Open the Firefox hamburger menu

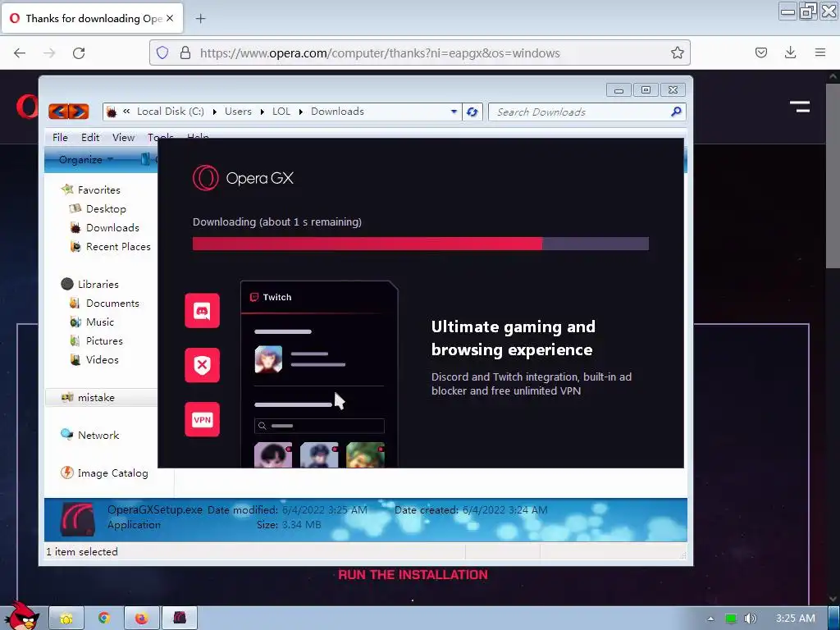820,52
